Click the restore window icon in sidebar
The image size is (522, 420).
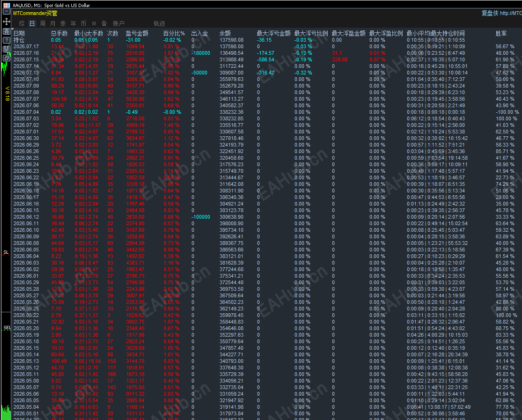pyautogui.click(x=7, y=58)
